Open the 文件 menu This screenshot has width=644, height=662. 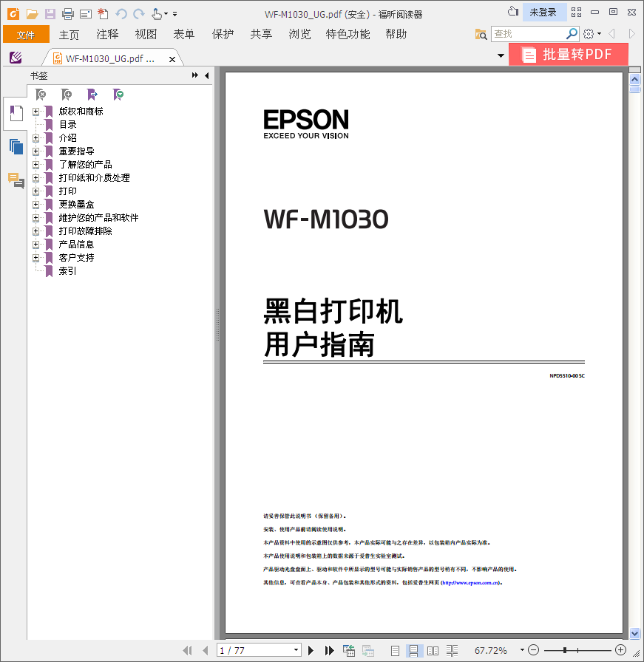[x=26, y=34]
